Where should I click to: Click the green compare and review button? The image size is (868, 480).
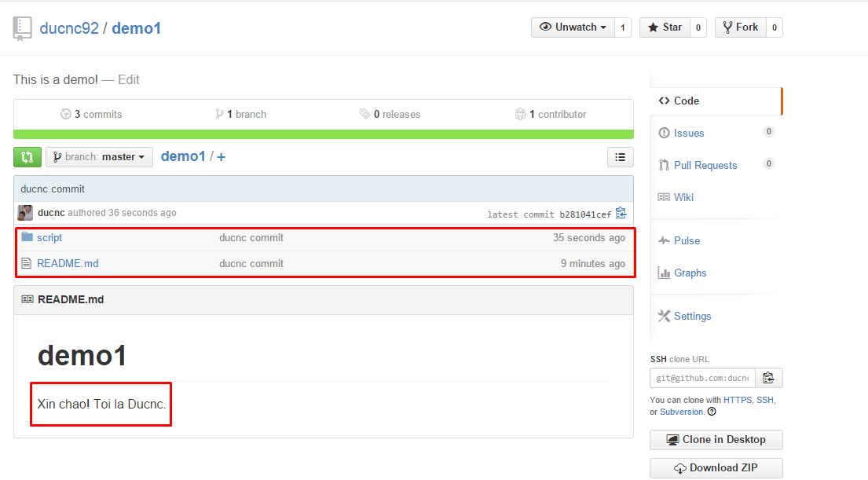click(x=27, y=157)
